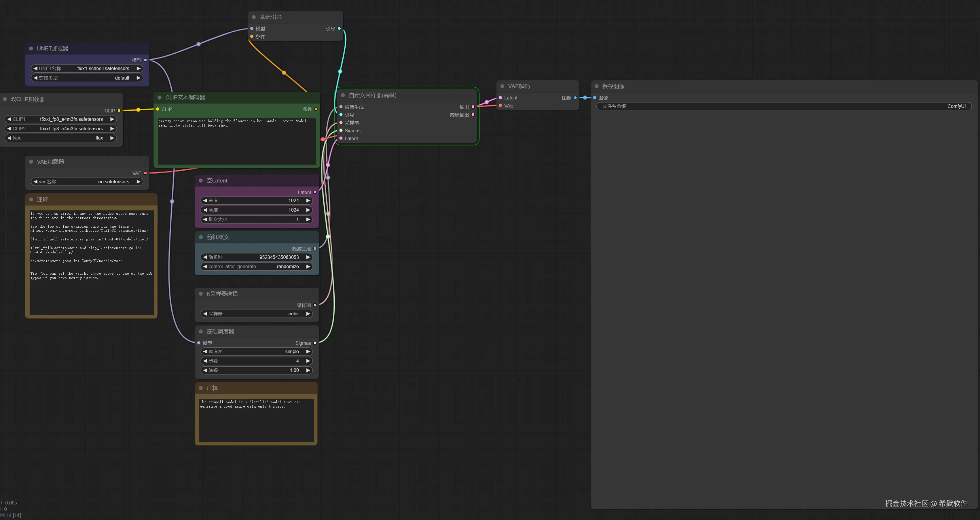The height and width of the screenshot is (520, 980).
Task: Click the prompt text area in CLIP文本编码器
Action: (x=237, y=141)
